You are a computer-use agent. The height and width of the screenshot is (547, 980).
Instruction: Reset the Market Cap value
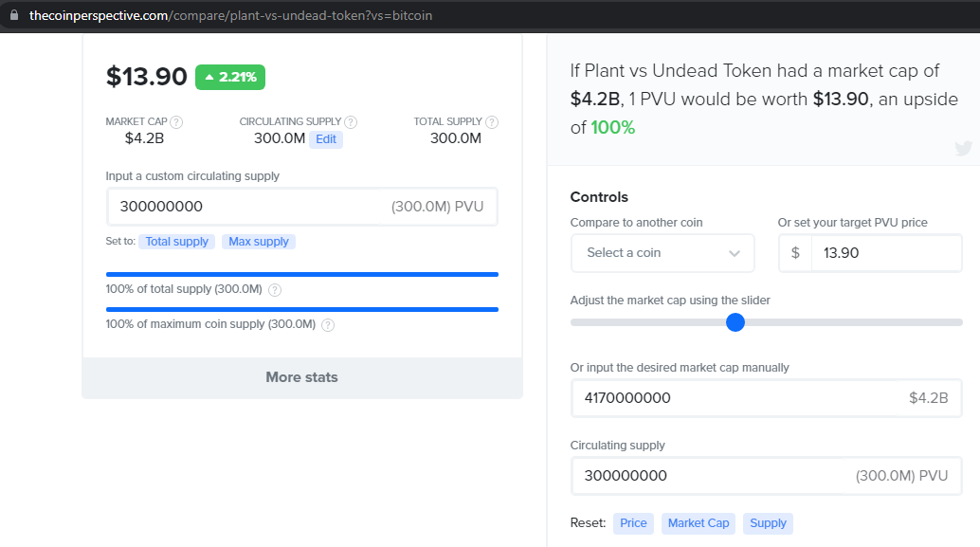pos(699,523)
